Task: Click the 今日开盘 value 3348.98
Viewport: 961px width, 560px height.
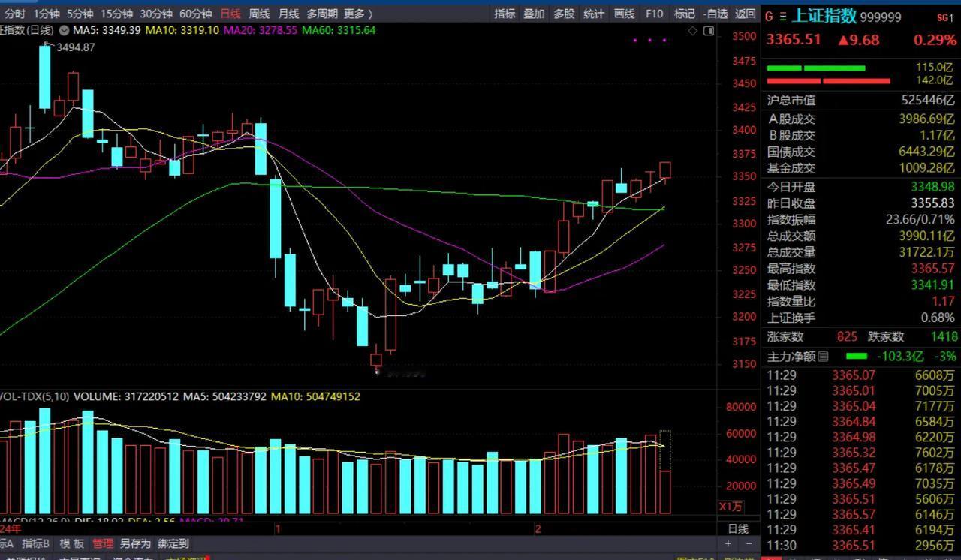Action: 931,187
